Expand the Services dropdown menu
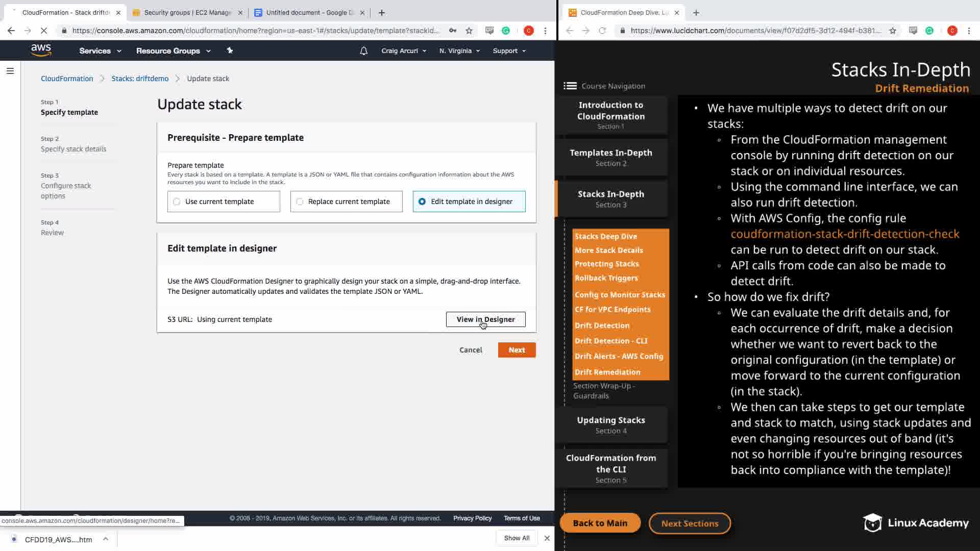 100,51
